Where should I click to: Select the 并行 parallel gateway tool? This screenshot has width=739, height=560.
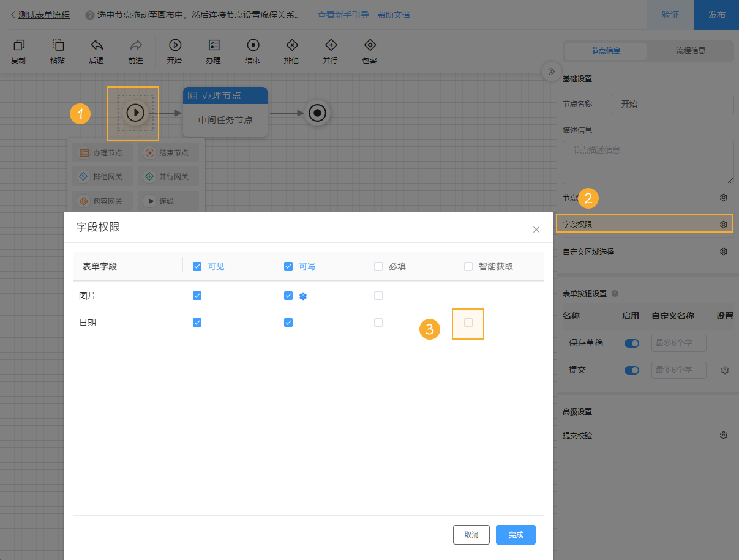[x=331, y=51]
